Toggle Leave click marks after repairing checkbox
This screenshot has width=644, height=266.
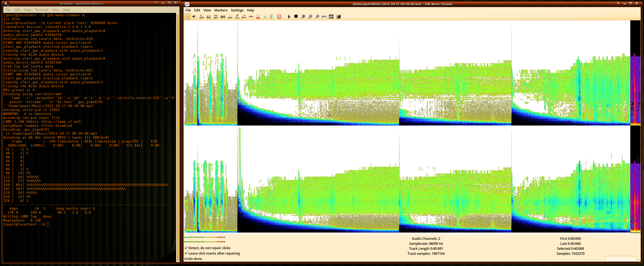point(186,253)
